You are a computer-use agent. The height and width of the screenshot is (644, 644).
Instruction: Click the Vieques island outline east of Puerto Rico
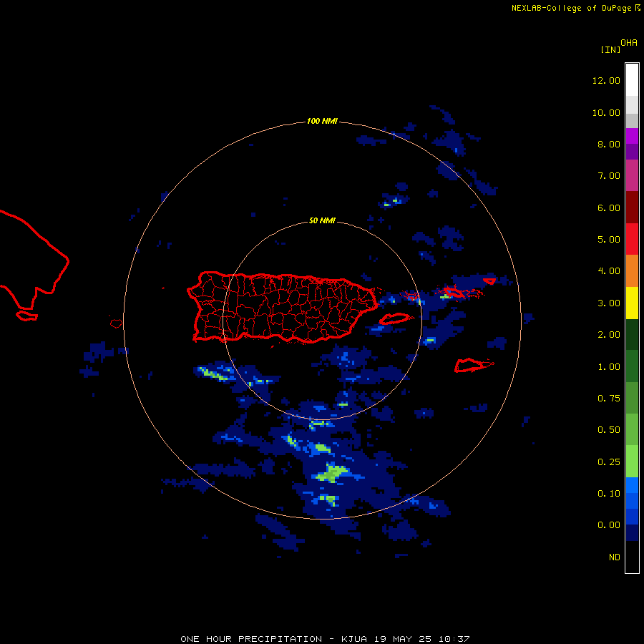[x=394, y=318]
